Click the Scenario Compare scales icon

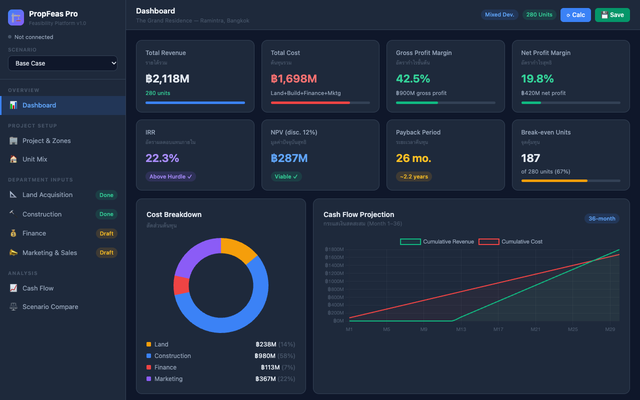point(13,307)
